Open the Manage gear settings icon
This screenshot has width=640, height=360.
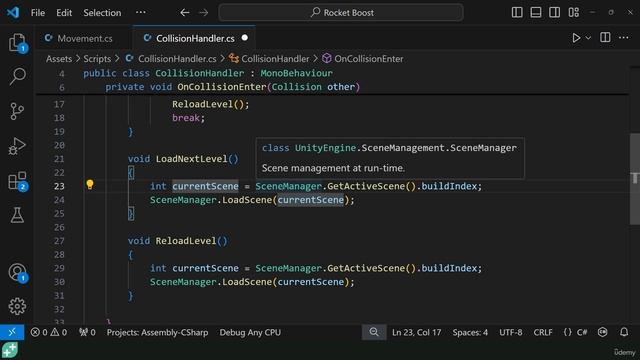(17, 306)
